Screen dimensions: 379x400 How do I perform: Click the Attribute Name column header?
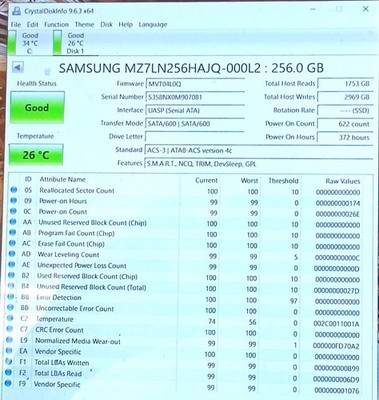63,179
